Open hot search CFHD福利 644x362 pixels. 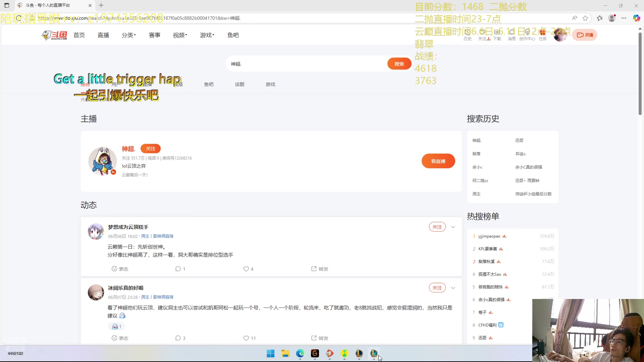(x=487, y=325)
